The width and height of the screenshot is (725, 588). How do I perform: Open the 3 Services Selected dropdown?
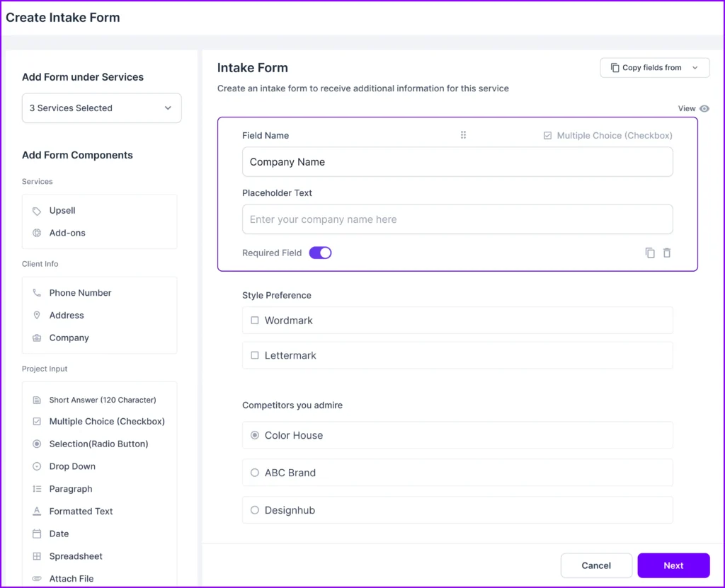[x=101, y=108]
